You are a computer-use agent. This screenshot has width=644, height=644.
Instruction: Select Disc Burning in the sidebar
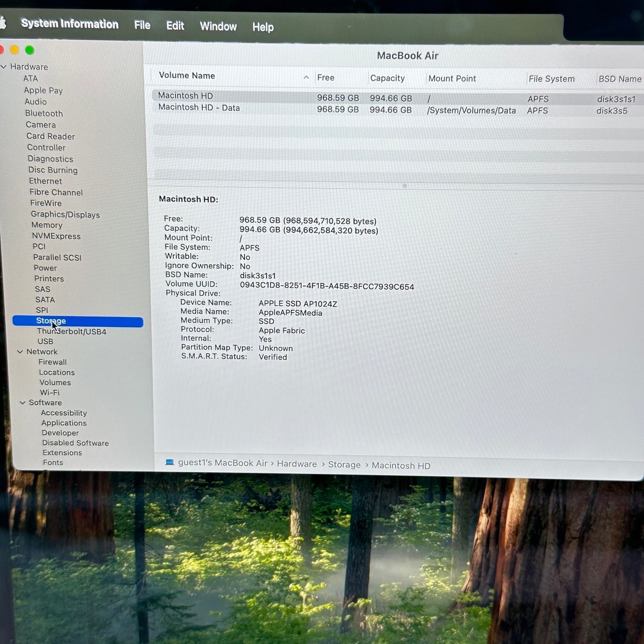click(53, 170)
